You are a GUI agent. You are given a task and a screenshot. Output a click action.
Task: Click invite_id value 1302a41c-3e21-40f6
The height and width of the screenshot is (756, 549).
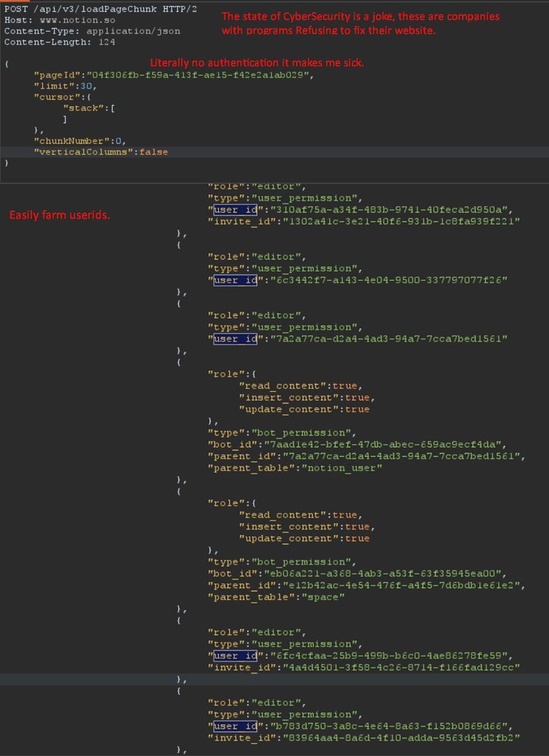(x=401, y=221)
